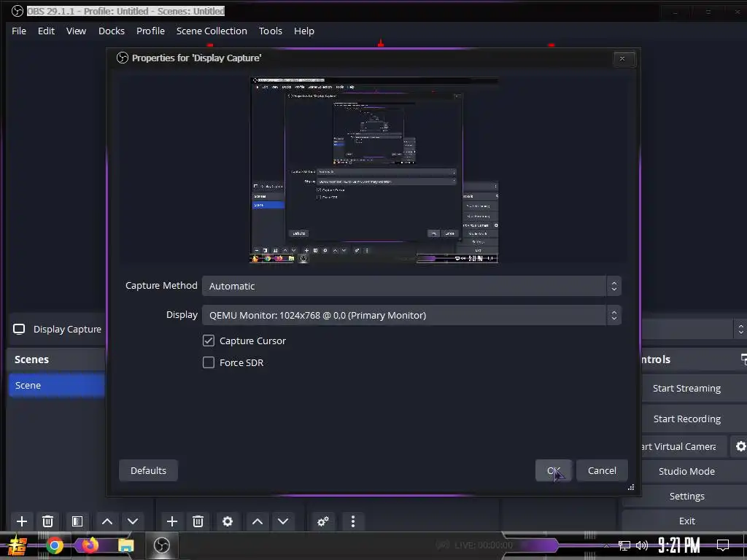Launch Firefox from the taskbar
The width and height of the screenshot is (747, 560).
point(90,545)
